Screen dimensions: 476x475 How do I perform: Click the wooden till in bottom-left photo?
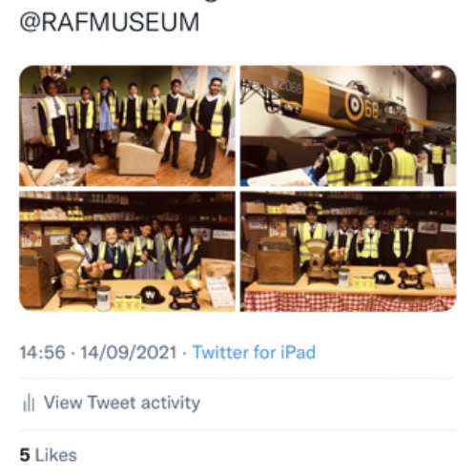coord(35,279)
